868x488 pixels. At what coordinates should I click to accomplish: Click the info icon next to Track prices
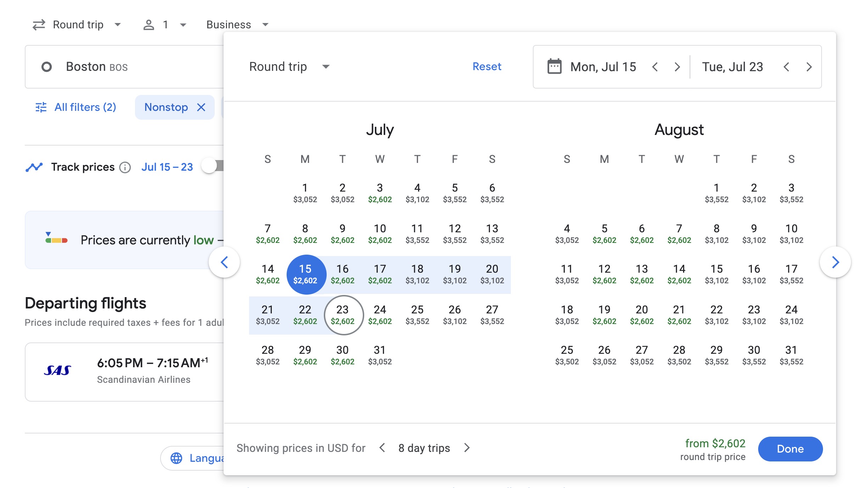coord(126,168)
